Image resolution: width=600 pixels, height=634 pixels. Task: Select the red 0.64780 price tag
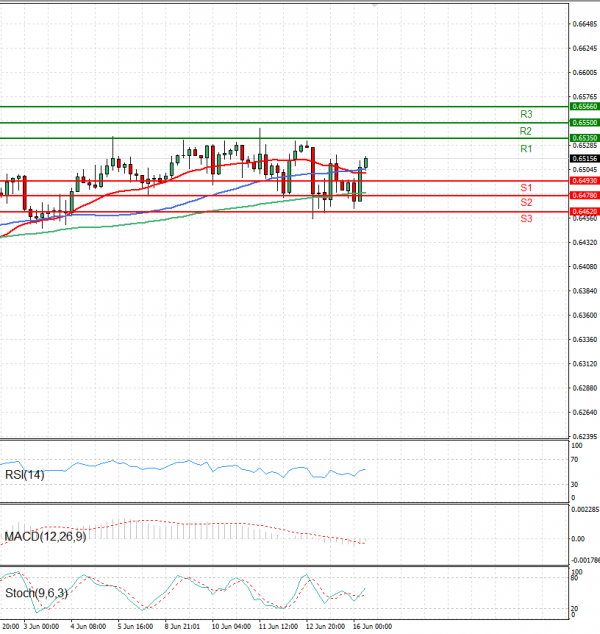click(x=585, y=196)
